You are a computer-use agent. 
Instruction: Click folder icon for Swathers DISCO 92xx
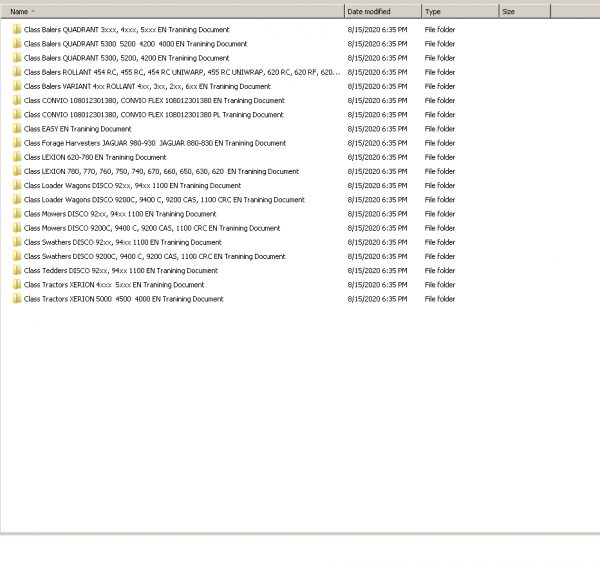point(16,242)
